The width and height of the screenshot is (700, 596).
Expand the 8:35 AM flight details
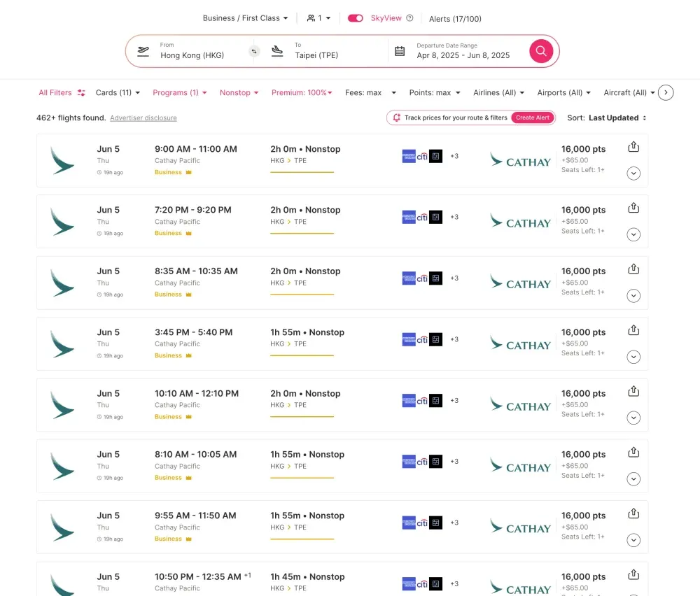633,296
